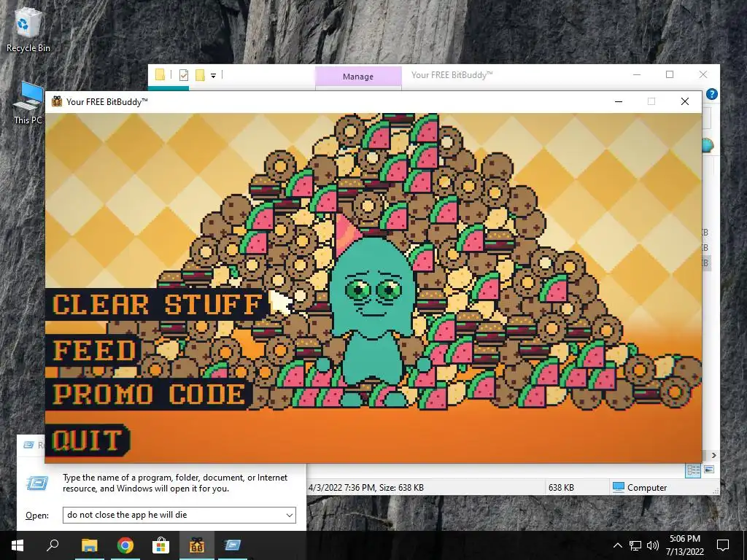Click the folder icon in Explorer title bar
This screenshot has width=747, height=560.
click(160, 75)
